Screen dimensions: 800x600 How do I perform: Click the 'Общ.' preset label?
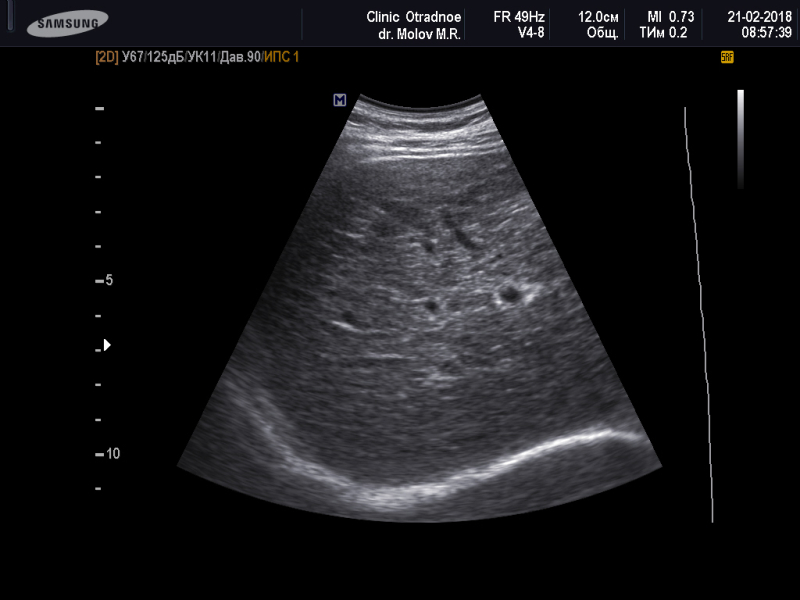603,34
